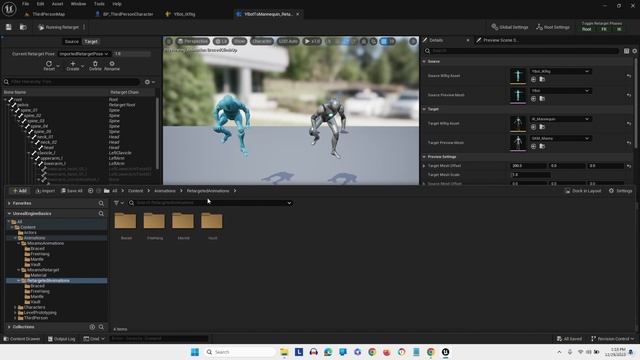Image resolution: width=640 pixels, height=360 pixels.
Task: Open the Lit view mode menu
Action: (221, 42)
